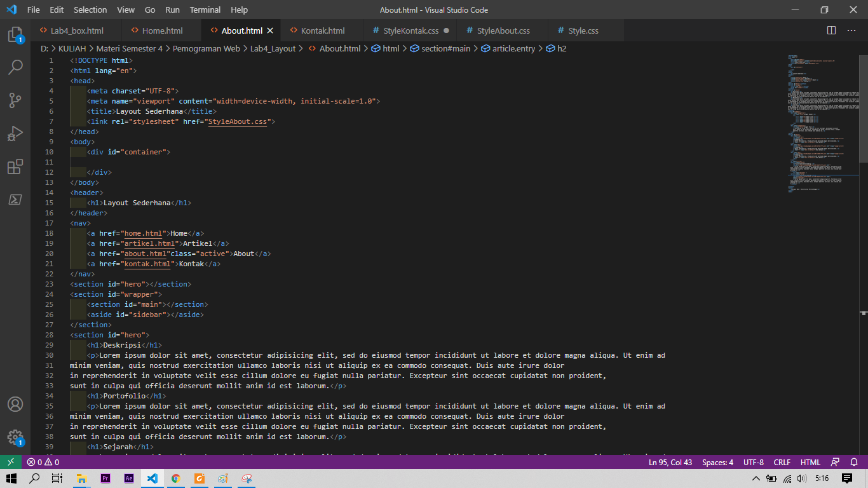Click Ln 95, Col 43 to go to line

click(670, 462)
